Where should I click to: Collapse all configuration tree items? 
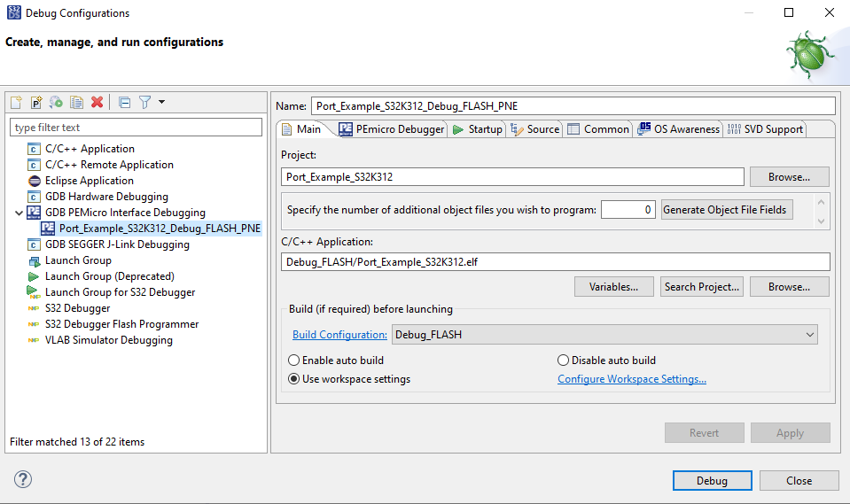[x=124, y=103]
